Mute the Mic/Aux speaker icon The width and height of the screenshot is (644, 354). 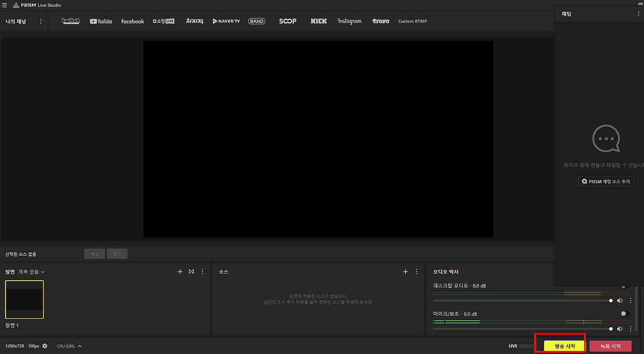[620, 329]
